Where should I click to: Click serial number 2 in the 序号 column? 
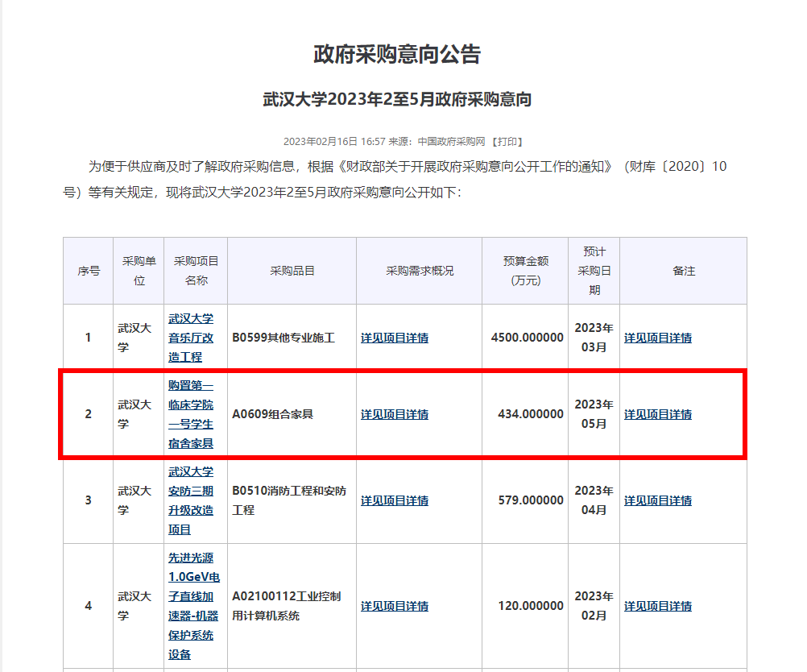pos(88,414)
